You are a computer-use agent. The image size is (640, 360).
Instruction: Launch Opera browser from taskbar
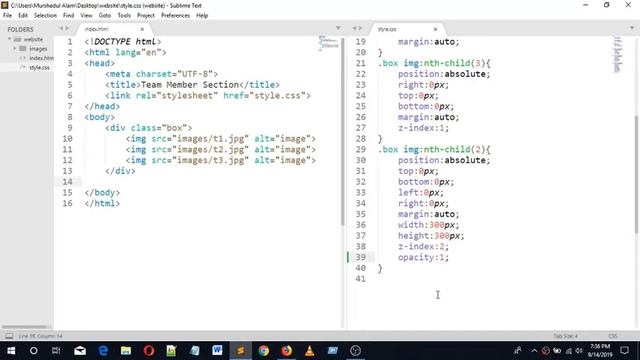tap(149, 351)
